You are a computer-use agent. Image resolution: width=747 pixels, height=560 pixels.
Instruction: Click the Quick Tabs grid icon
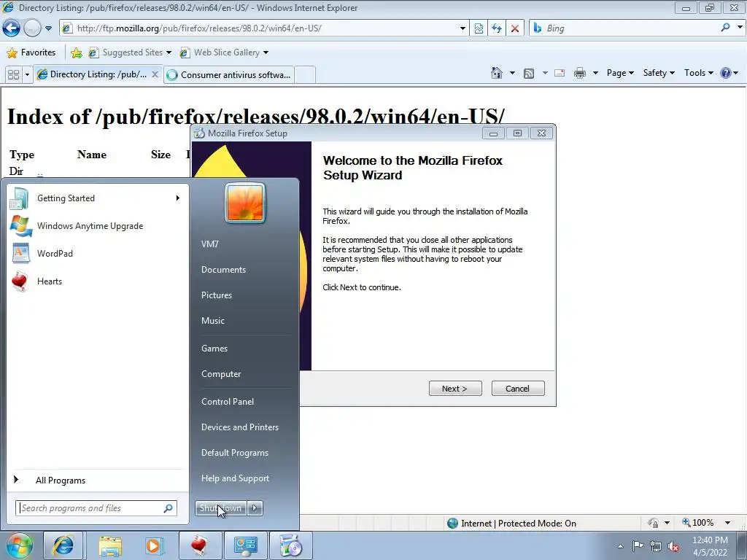(x=14, y=75)
